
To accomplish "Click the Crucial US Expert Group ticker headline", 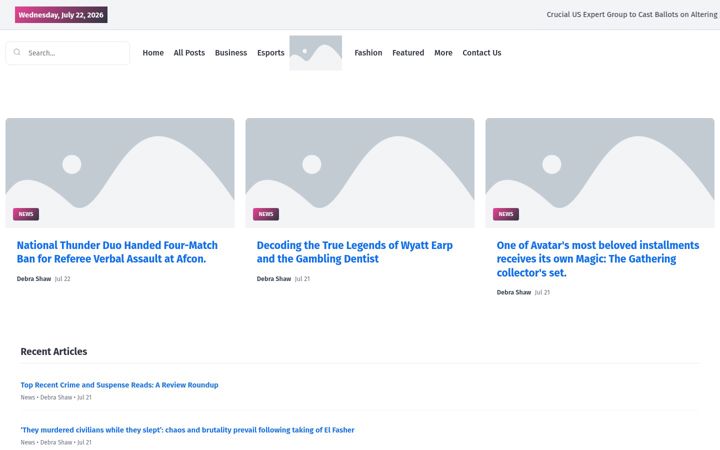I will (632, 15).
